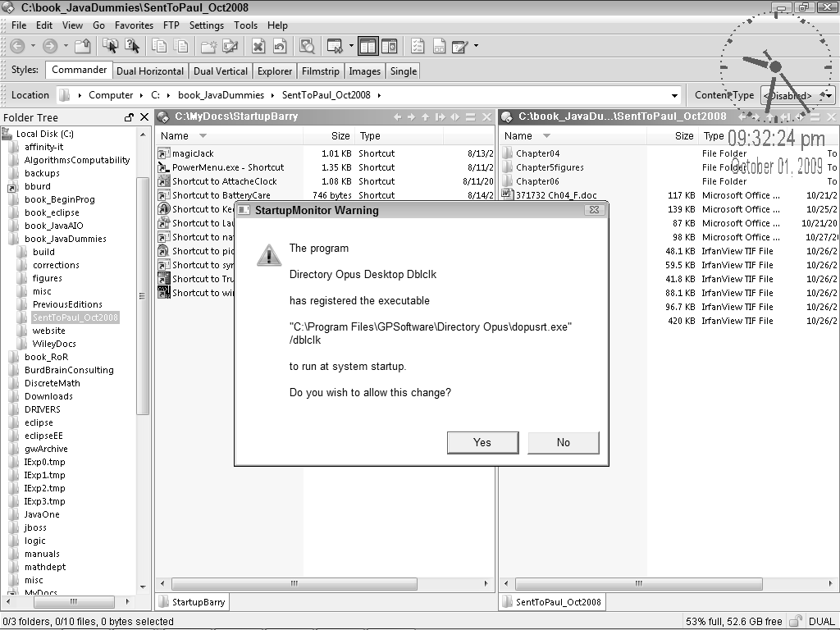
Task: Click left pane horizontal scrollbar thumb
Action: [294, 583]
